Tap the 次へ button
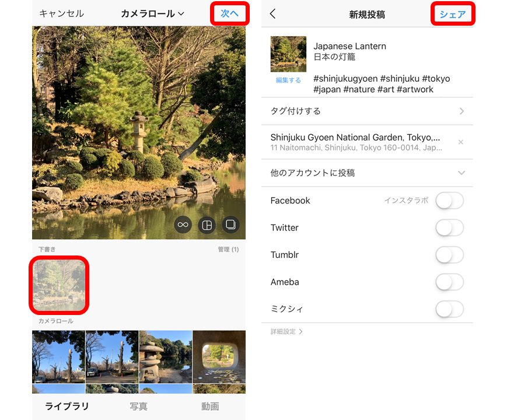This screenshot has height=420, width=507. pyautogui.click(x=229, y=13)
